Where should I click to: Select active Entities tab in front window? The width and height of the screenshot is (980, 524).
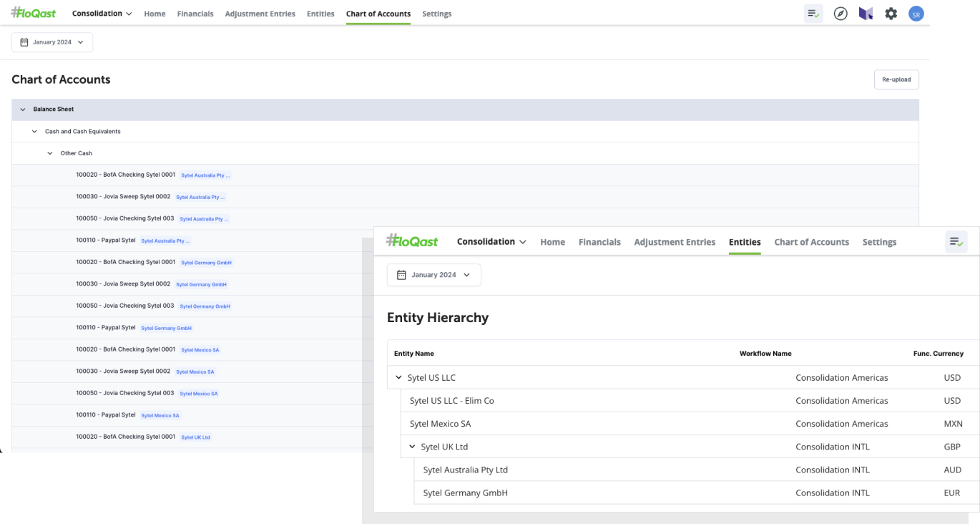coord(745,242)
